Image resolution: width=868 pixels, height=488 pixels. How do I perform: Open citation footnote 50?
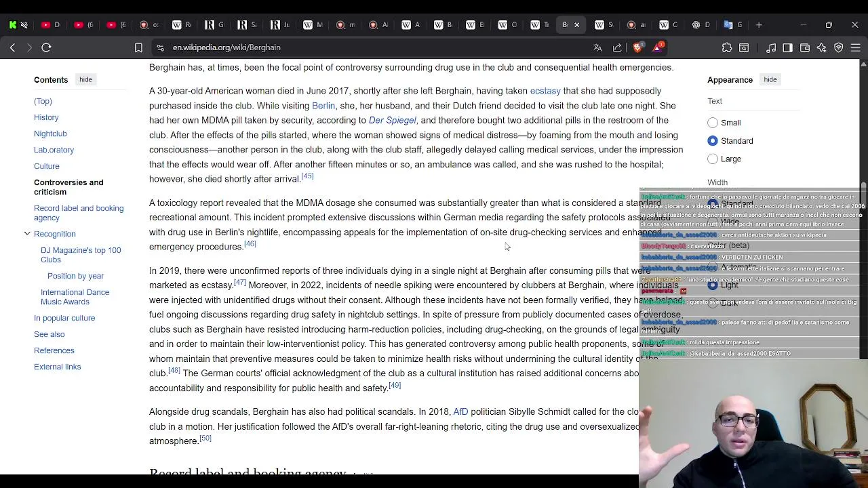(205, 439)
